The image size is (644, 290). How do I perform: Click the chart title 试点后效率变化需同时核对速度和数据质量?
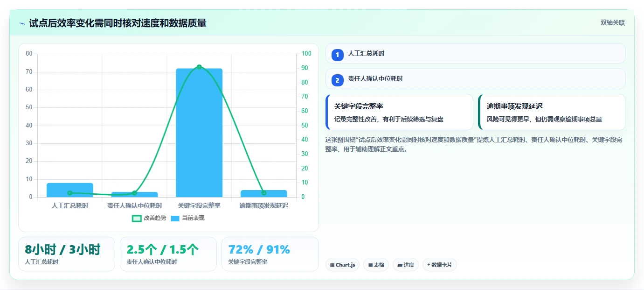pyautogui.click(x=118, y=23)
